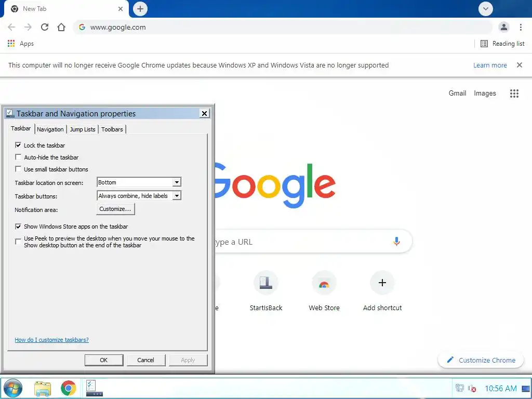Click OK in Taskbar properties

[104, 360]
